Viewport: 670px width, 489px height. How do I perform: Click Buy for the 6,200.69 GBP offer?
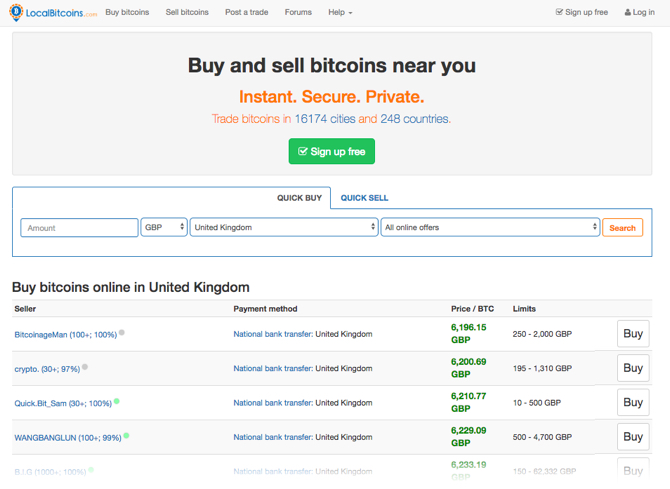(x=633, y=368)
